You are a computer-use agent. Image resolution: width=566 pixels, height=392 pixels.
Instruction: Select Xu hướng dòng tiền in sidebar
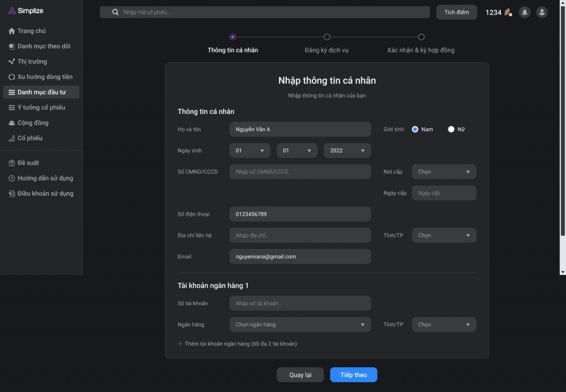coord(44,77)
